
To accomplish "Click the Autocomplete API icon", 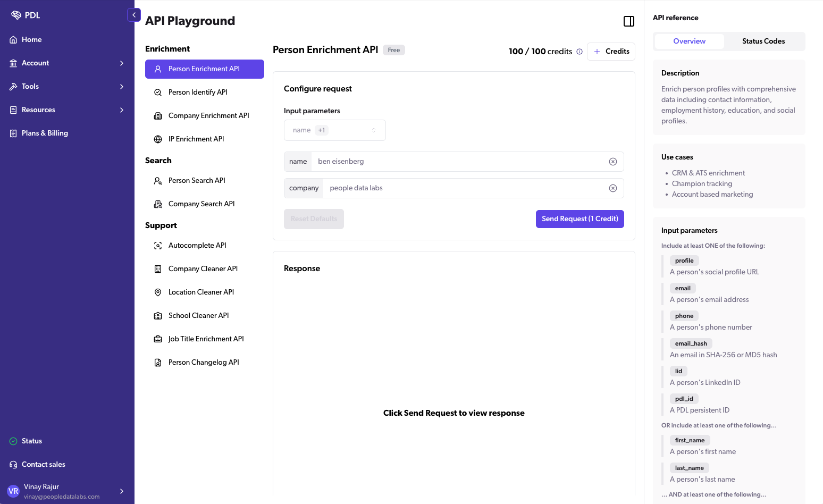I will (x=158, y=246).
